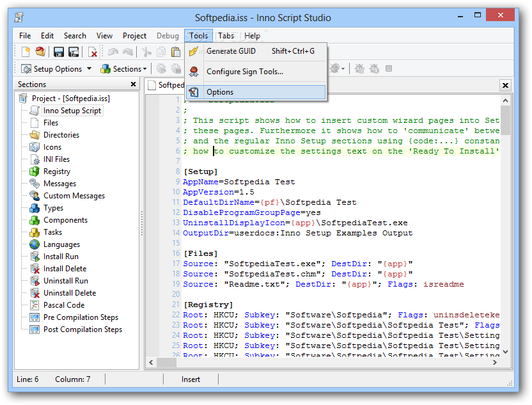532x405 pixels.
Task: Click the Paste clipboard icon
Action: [x=176, y=52]
